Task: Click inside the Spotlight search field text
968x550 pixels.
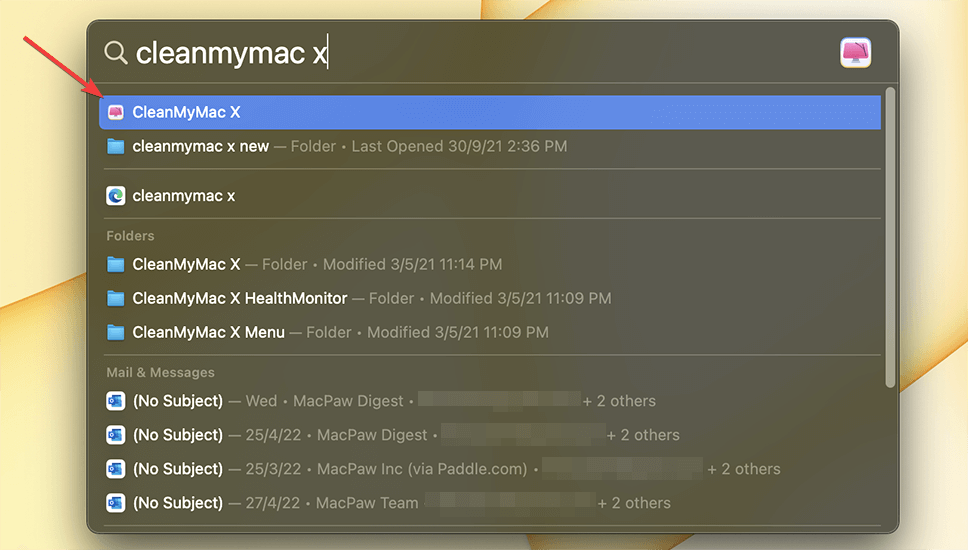Action: point(232,53)
